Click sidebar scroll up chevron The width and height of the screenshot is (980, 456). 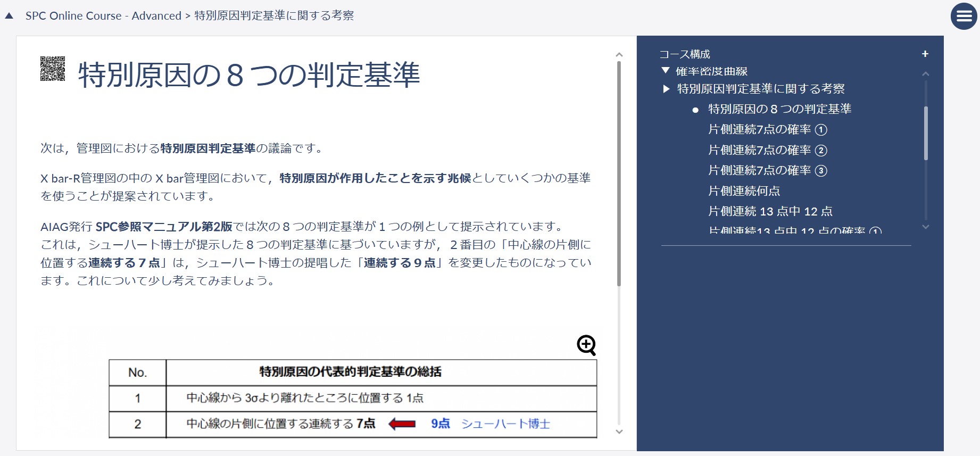[x=926, y=74]
